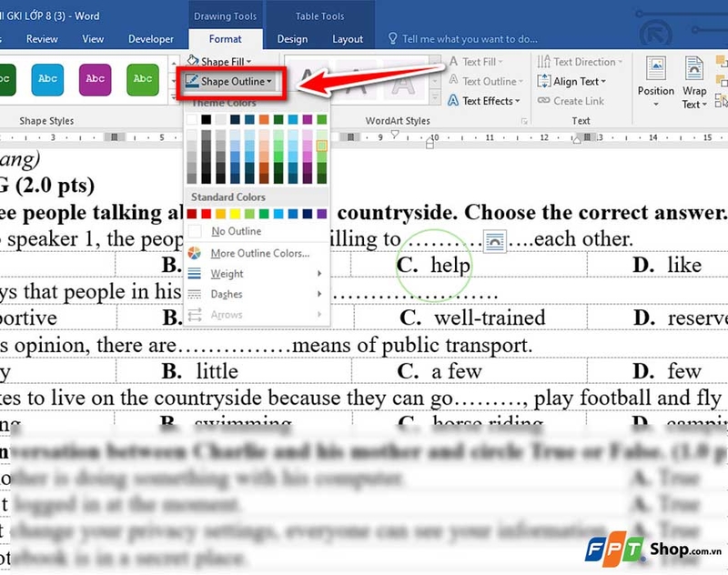Switch to the Design tab

(292, 39)
